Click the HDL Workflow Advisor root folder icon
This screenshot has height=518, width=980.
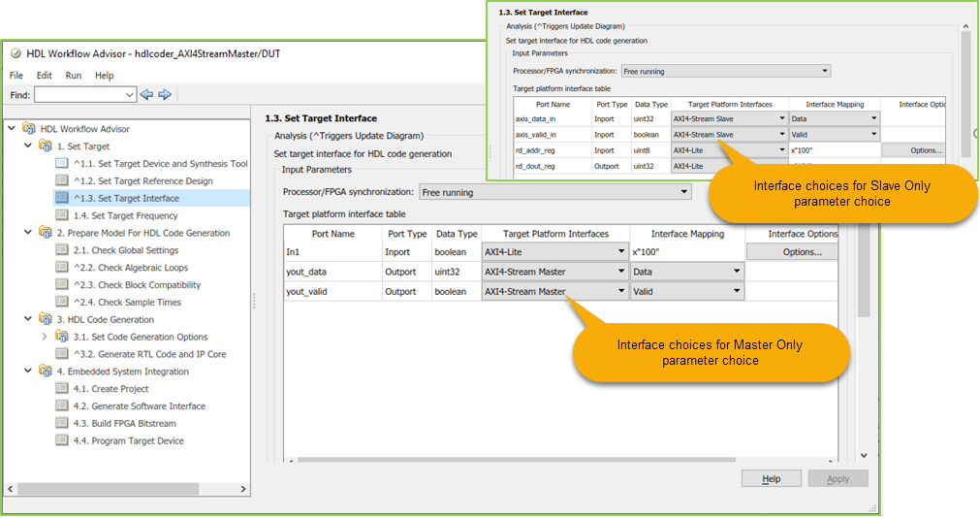coord(29,128)
